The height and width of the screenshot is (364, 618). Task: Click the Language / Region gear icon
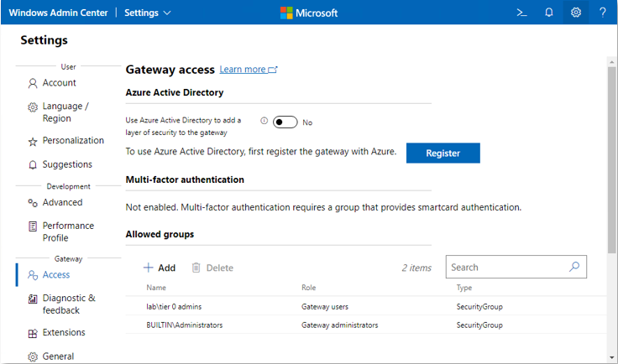coord(33,107)
